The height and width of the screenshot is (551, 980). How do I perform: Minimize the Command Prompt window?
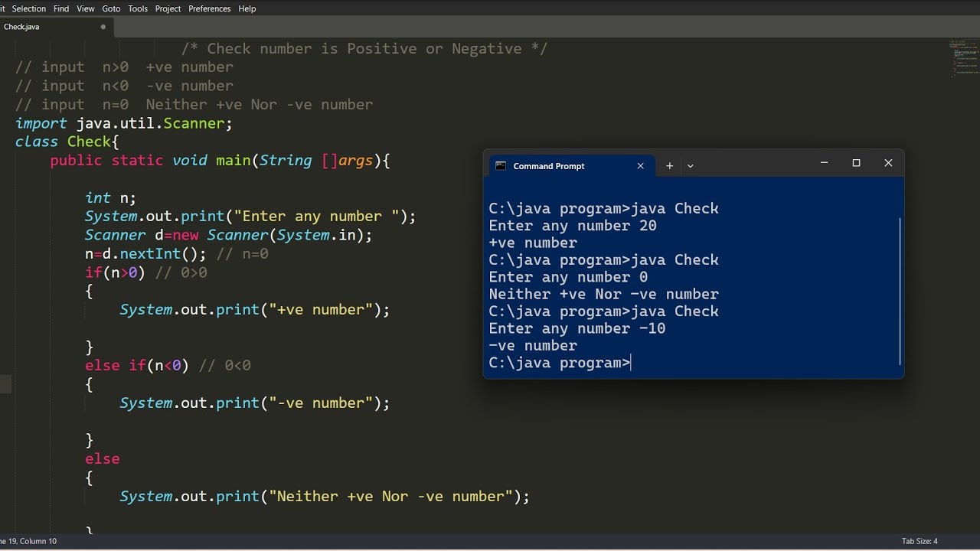click(x=824, y=163)
